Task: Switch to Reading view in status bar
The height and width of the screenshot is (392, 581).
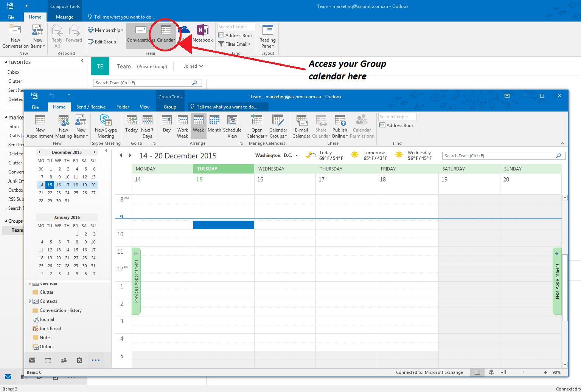Action: [x=491, y=372]
